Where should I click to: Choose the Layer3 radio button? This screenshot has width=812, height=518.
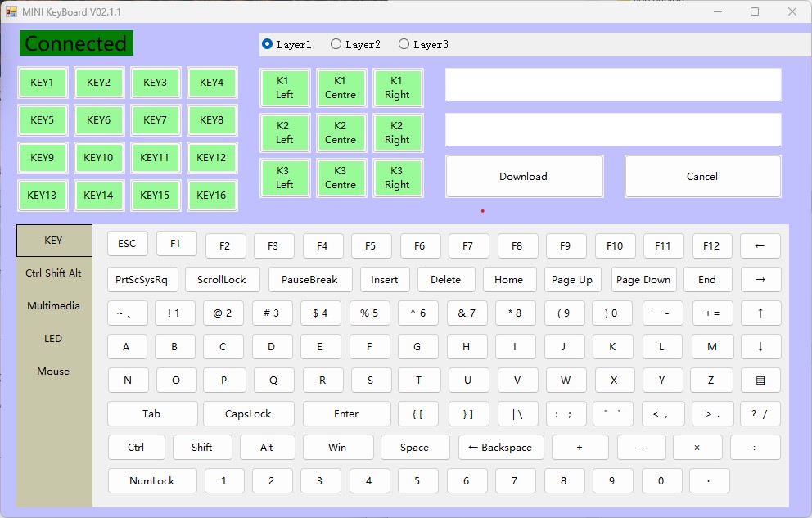404,44
